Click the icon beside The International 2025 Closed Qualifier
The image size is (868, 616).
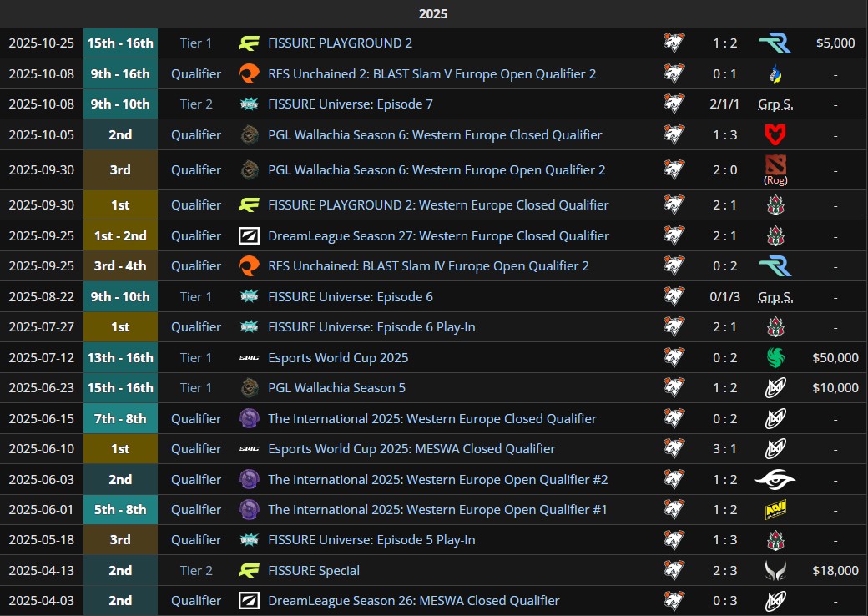tap(249, 418)
